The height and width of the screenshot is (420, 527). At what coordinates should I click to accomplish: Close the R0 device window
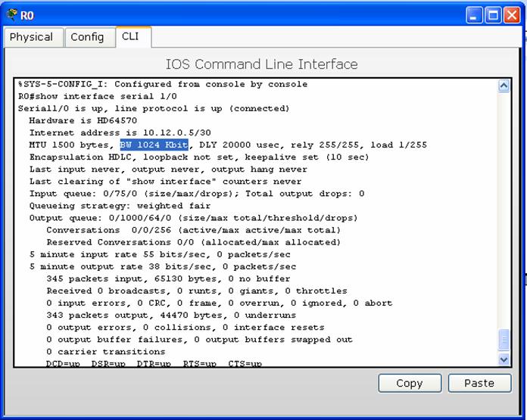(512, 14)
